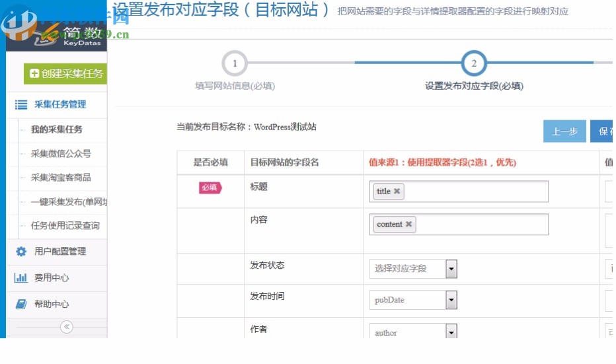This screenshot has height=364, width=616.
Task: Remove the title tag via its x
Action: 397,191
